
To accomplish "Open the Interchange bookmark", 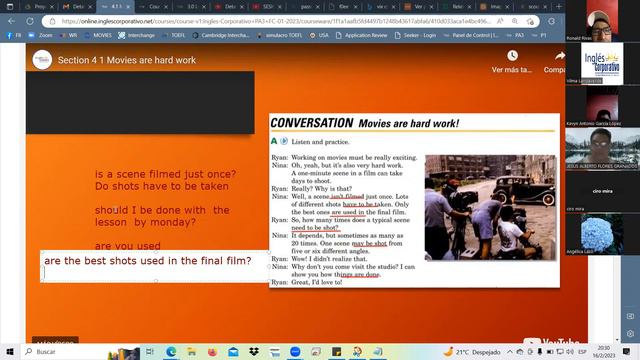I will tap(137, 36).
